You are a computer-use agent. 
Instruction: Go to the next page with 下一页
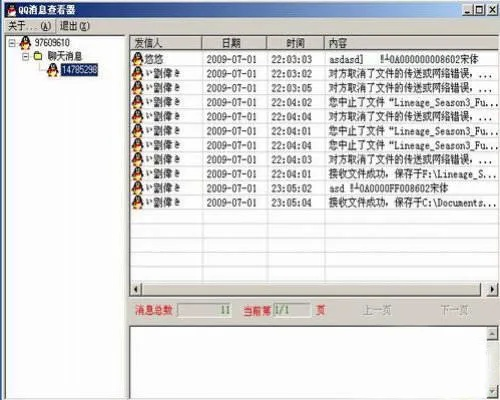(455, 310)
